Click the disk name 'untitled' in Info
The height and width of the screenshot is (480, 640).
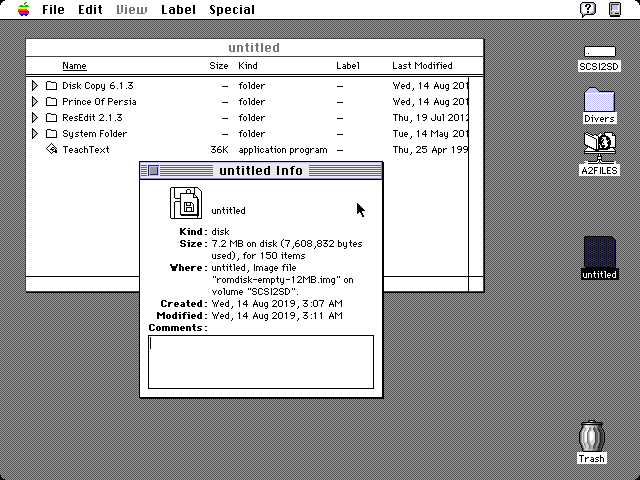pos(228,211)
